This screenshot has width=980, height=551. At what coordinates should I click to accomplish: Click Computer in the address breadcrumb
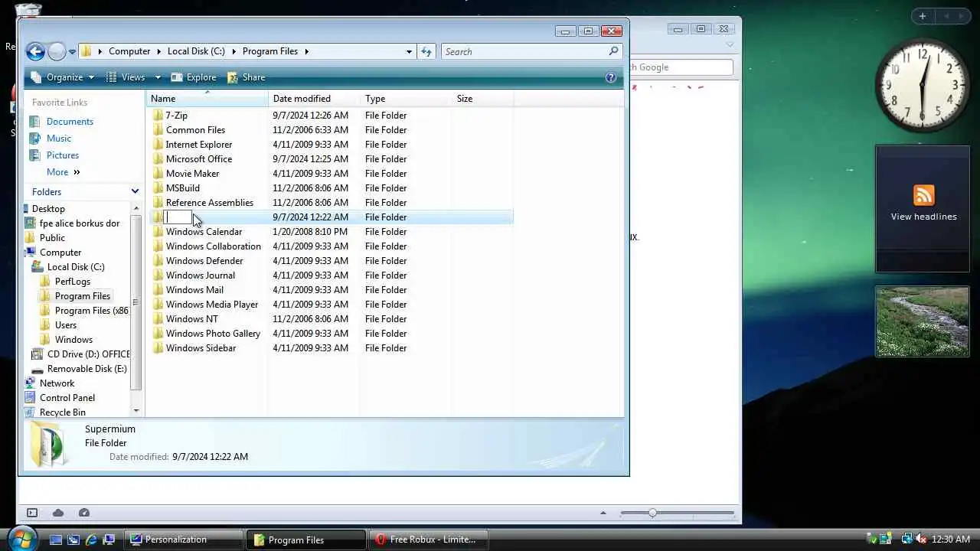click(129, 51)
